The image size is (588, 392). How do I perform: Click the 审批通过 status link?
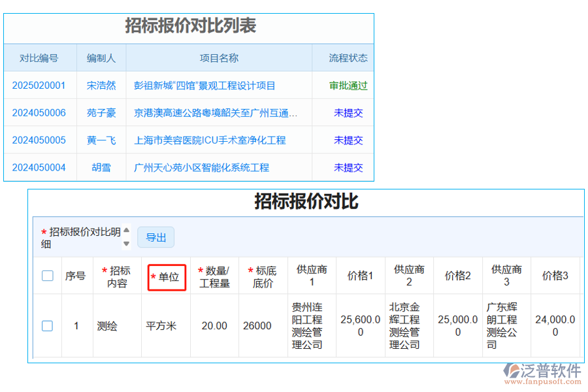(348, 85)
